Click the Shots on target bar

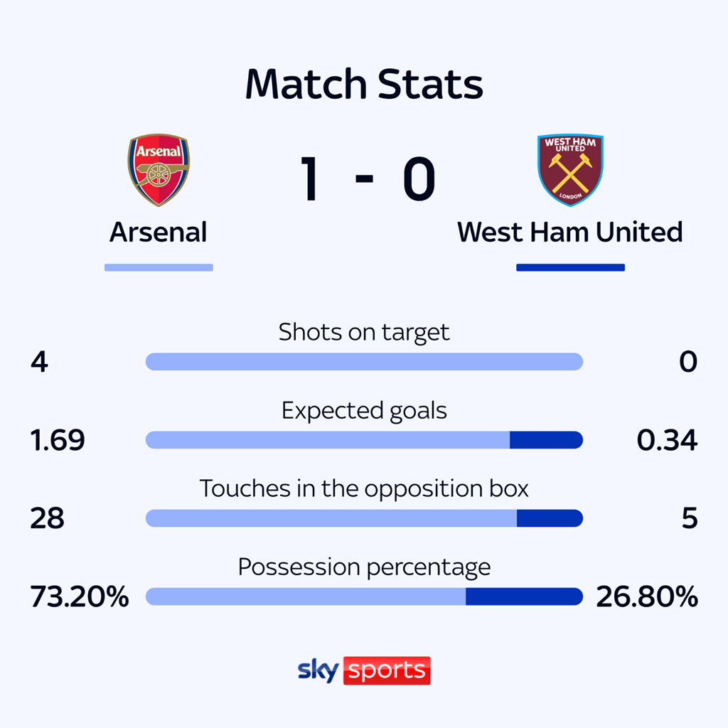(x=364, y=362)
